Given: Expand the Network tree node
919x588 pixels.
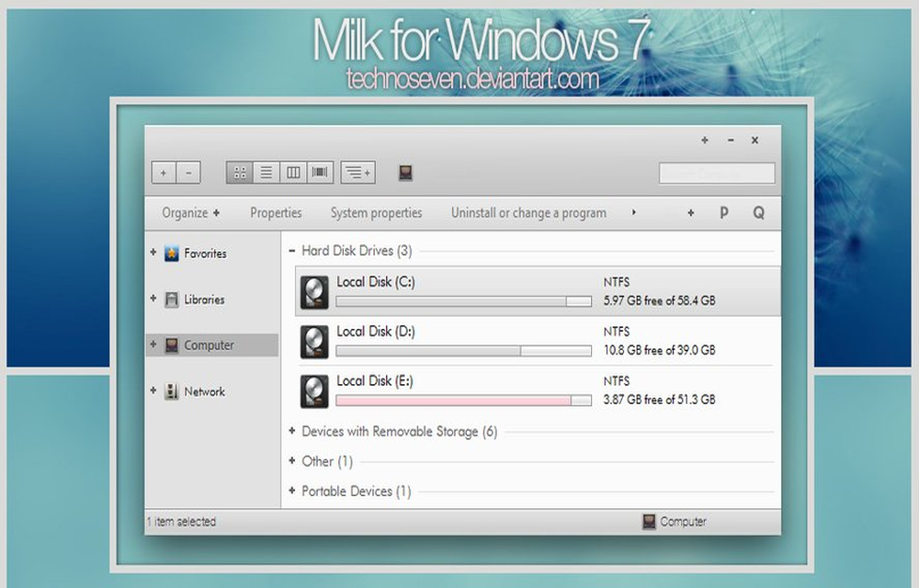Looking at the screenshot, I should (x=153, y=390).
